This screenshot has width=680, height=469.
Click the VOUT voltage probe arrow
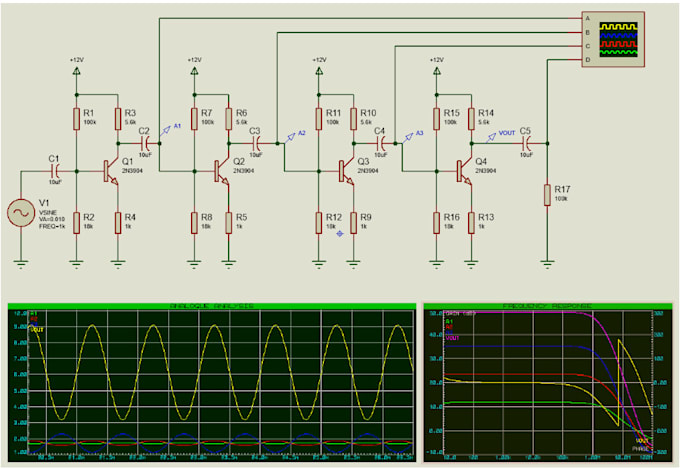pos(491,138)
